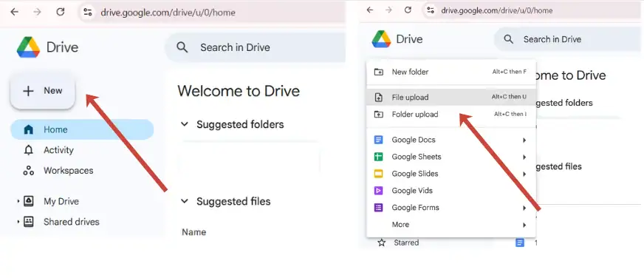Screen dimensions: 644x278
Task: Click the New button in left Drive window
Action: [42, 91]
